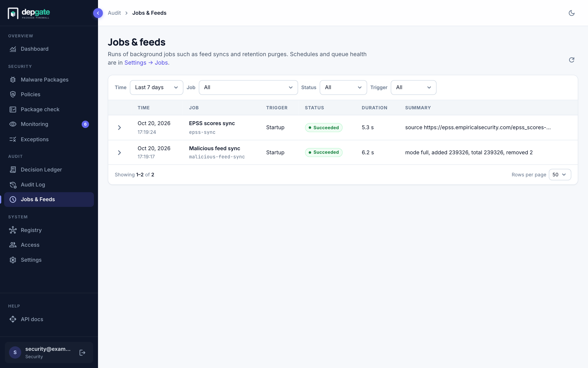Image resolution: width=588 pixels, height=368 pixels.
Task: Click the Package check icon
Action: point(13,109)
